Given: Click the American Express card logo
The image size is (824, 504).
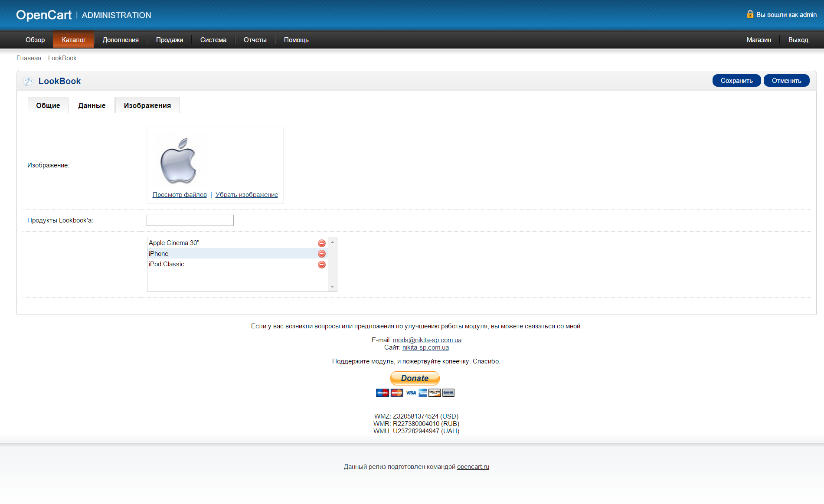Looking at the screenshot, I should pos(423,393).
